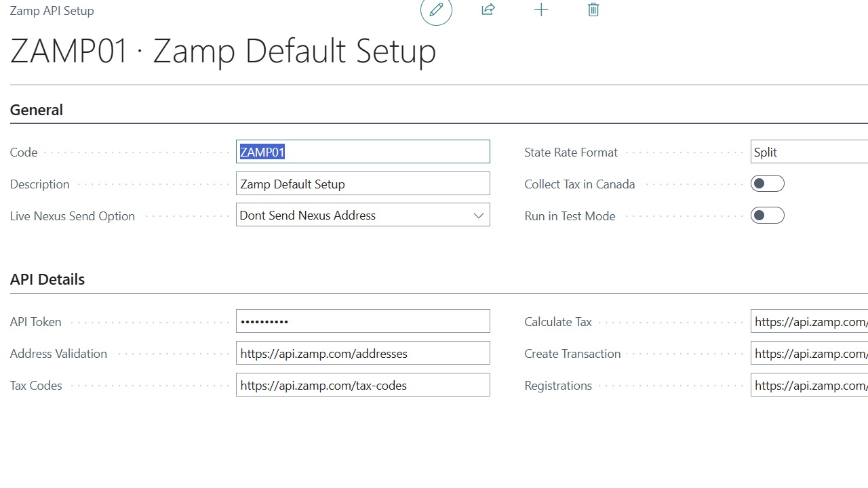Click the Share icon

pos(488,9)
